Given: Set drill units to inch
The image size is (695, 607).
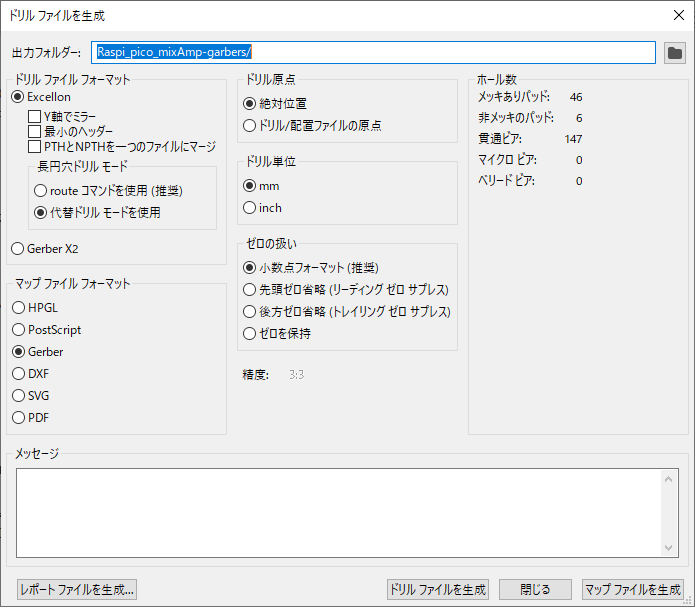Looking at the screenshot, I should pyautogui.click(x=262, y=208).
